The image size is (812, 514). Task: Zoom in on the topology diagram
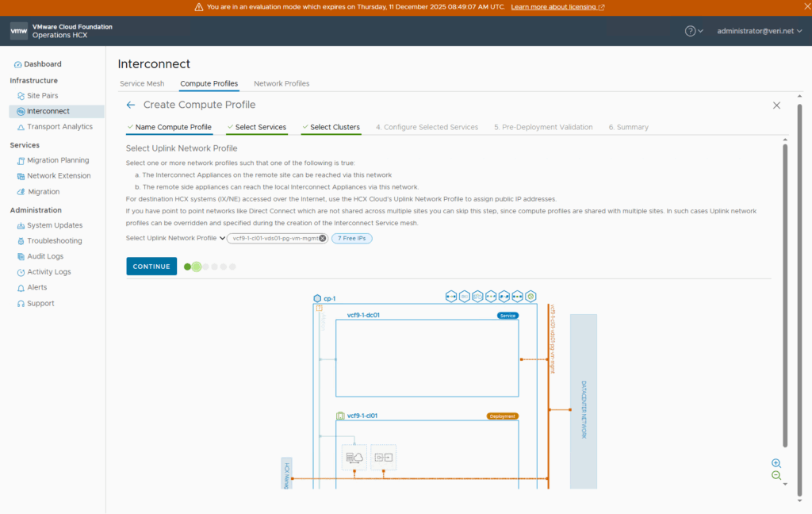point(776,463)
